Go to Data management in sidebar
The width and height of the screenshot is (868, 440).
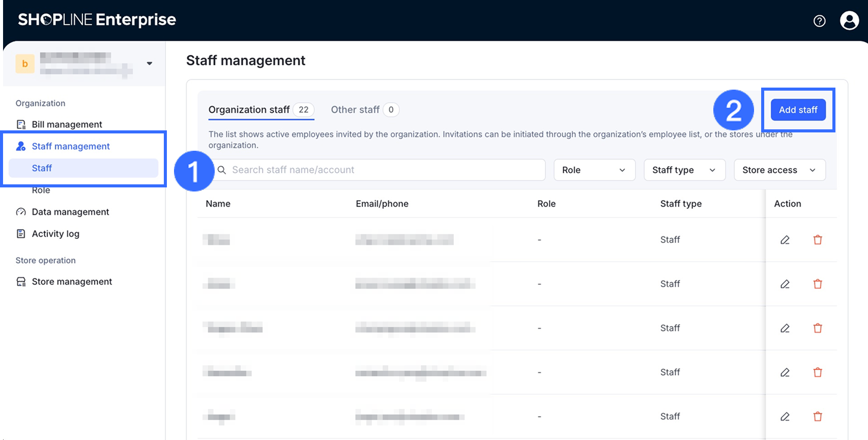(70, 212)
